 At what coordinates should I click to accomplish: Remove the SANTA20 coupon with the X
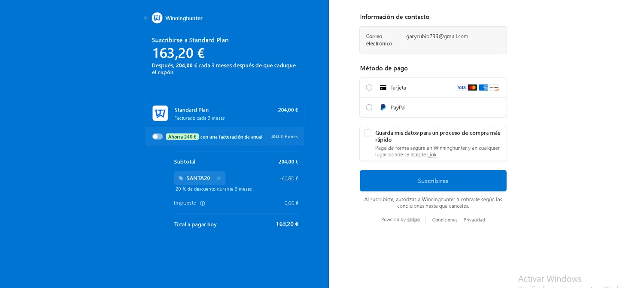point(219,178)
